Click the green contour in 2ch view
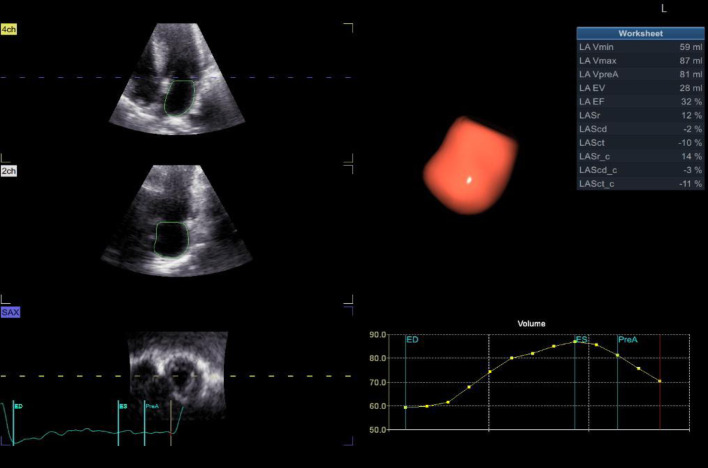The width and height of the screenshot is (708, 468). coord(157,239)
